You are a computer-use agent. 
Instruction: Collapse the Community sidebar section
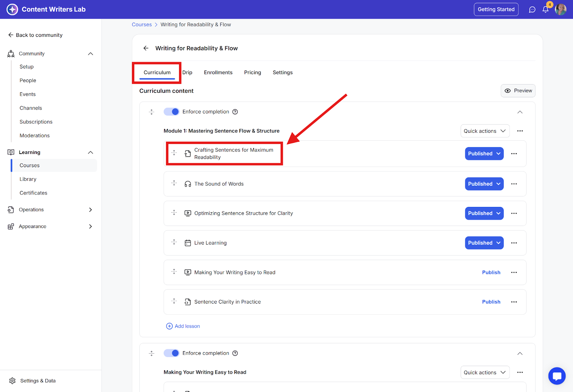(x=90, y=54)
